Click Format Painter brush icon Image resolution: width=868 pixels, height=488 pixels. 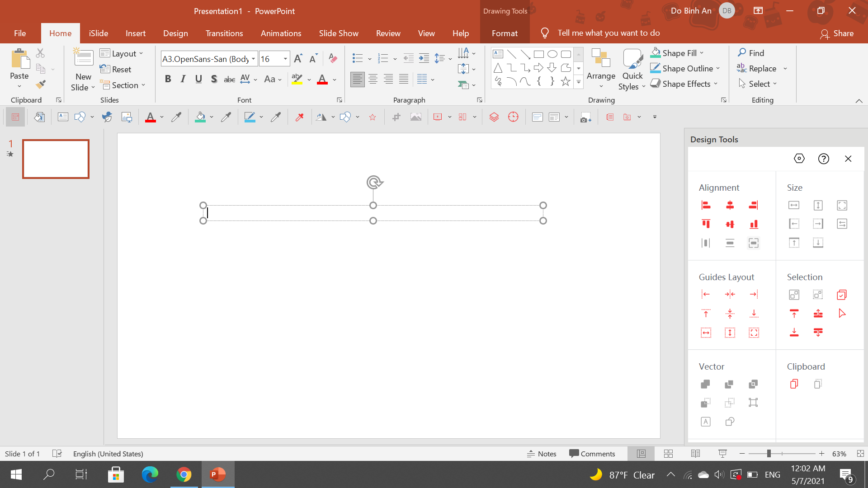pos(41,84)
